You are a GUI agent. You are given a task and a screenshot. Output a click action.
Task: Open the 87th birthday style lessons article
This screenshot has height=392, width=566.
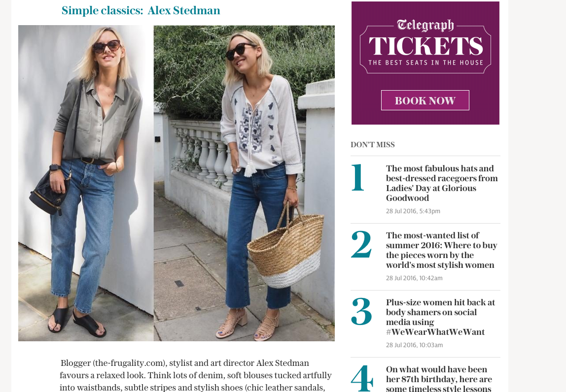pyautogui.click(x=439, y=379)
